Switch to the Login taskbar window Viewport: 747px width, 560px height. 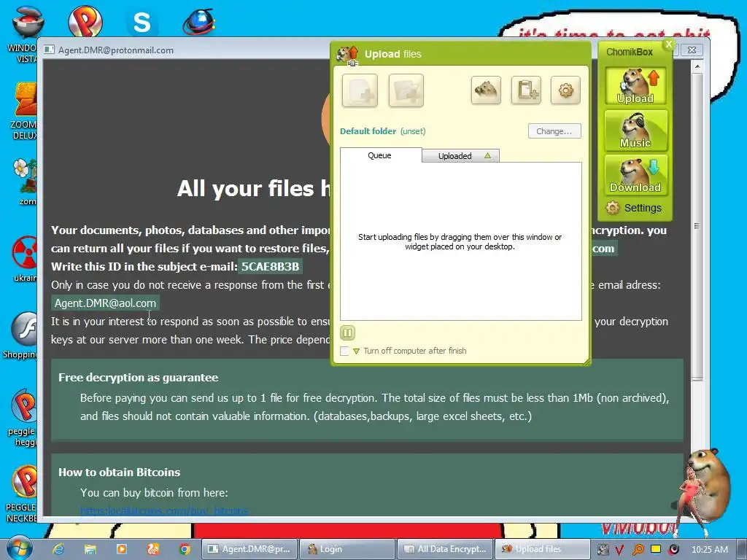(x=347, y=549)
